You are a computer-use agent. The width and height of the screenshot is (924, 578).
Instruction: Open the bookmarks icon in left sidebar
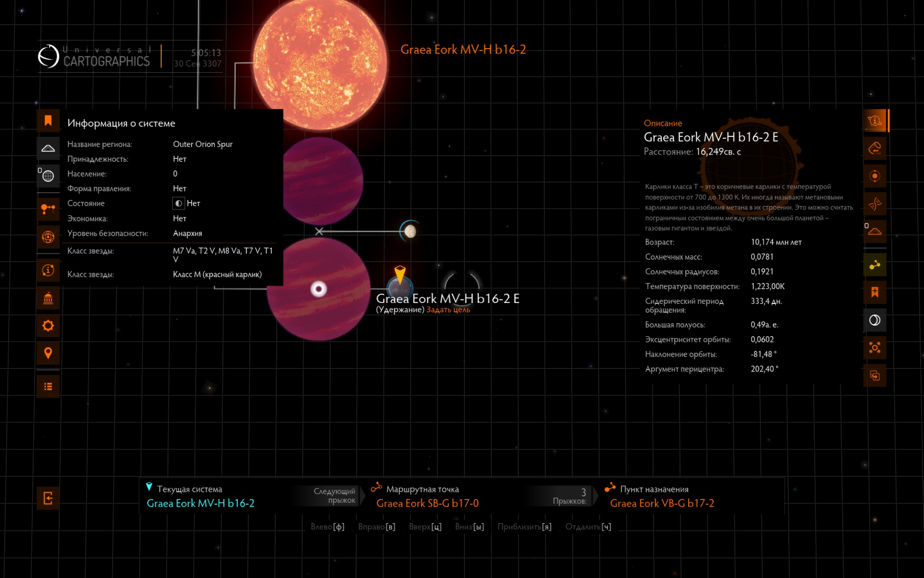click(x=48, y=120)
